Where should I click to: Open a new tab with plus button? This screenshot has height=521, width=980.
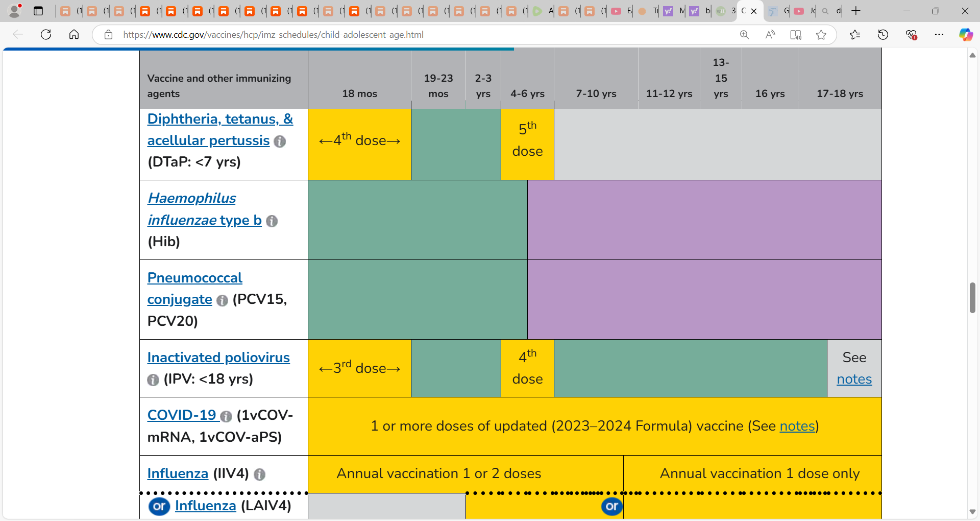coord(856,11)
